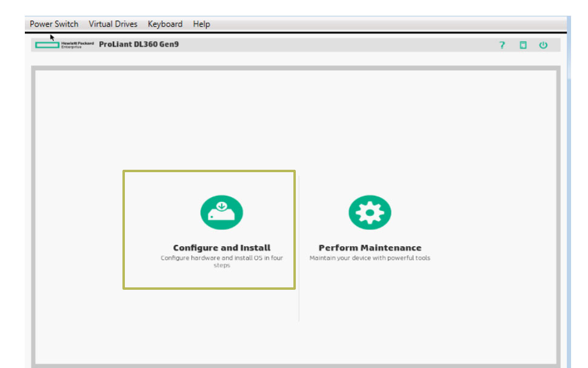588x368 pixels.
Task: Click the green question-mark help icon
Action: 501,44
